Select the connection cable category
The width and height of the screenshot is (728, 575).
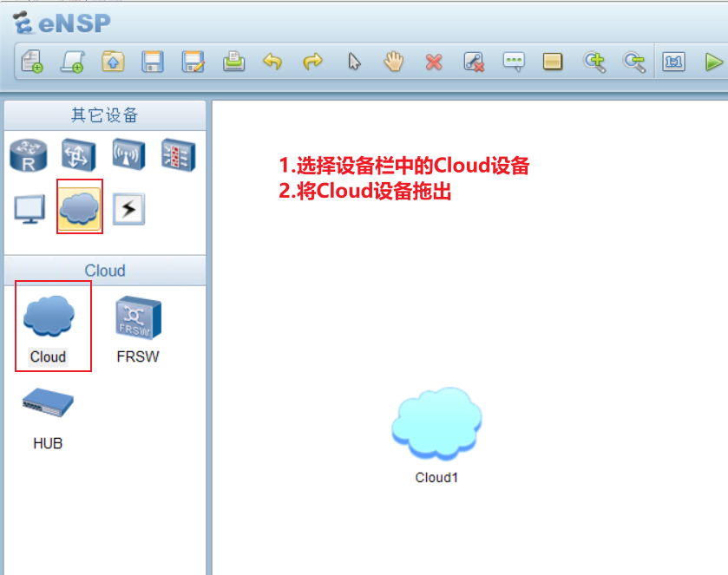point(128,209)
